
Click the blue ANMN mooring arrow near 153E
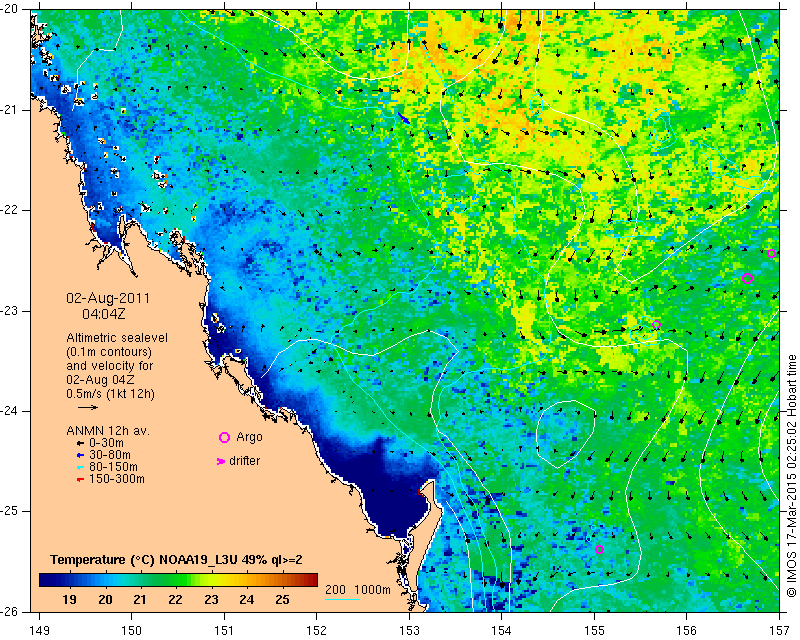tap(404, 118)
